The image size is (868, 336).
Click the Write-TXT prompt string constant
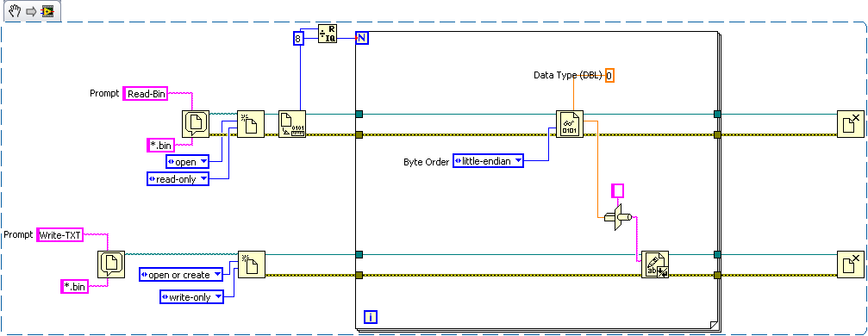click(59, 234)
